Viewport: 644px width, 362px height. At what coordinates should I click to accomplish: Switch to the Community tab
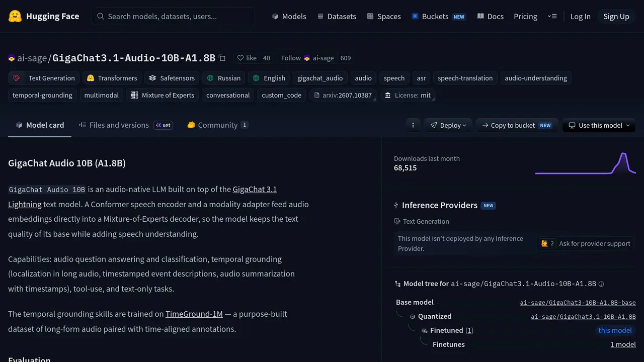point(217,125)
